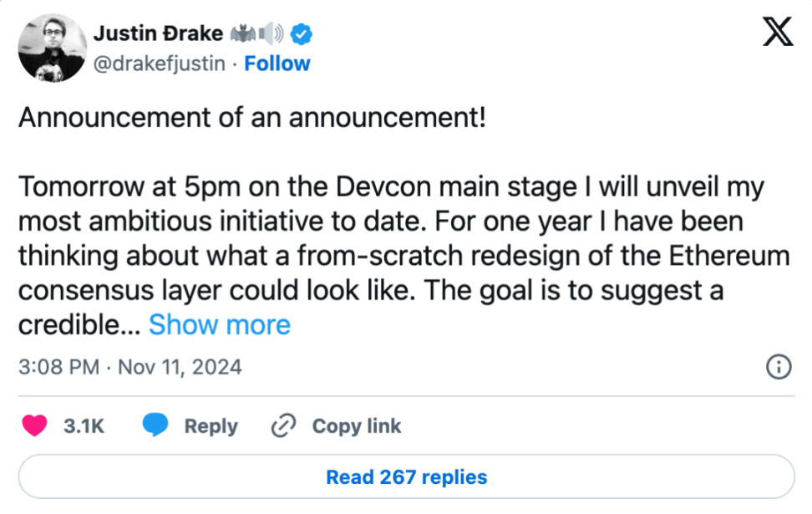
Task: Open Read 267 replies button
Action: click(406, 477)
